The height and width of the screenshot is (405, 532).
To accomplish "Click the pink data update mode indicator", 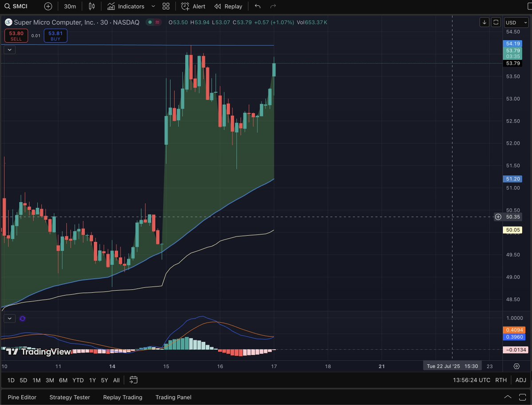I will (158, 22).
